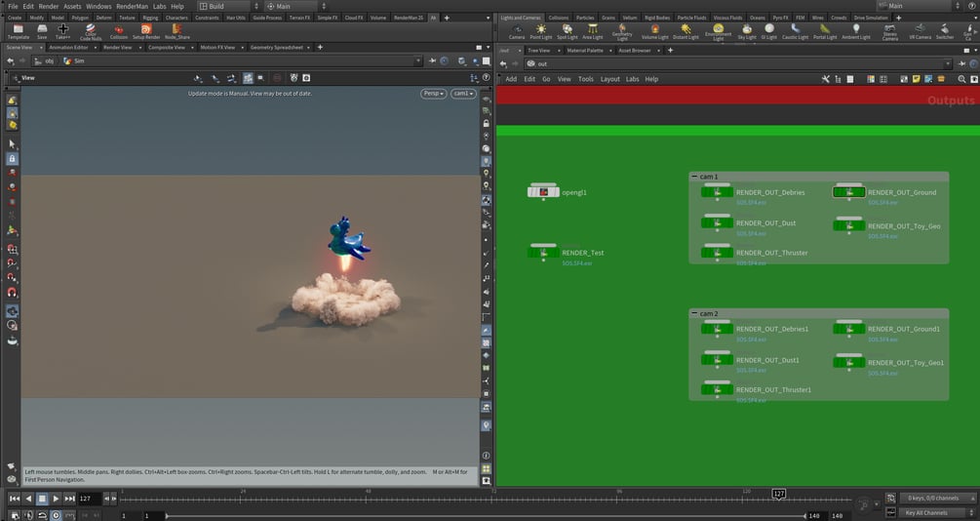The height and width of the screenshot is (521, 980).
Task: Select the RENDER_OUT_Thruster1 node
Action: click(x=717, y=389)
